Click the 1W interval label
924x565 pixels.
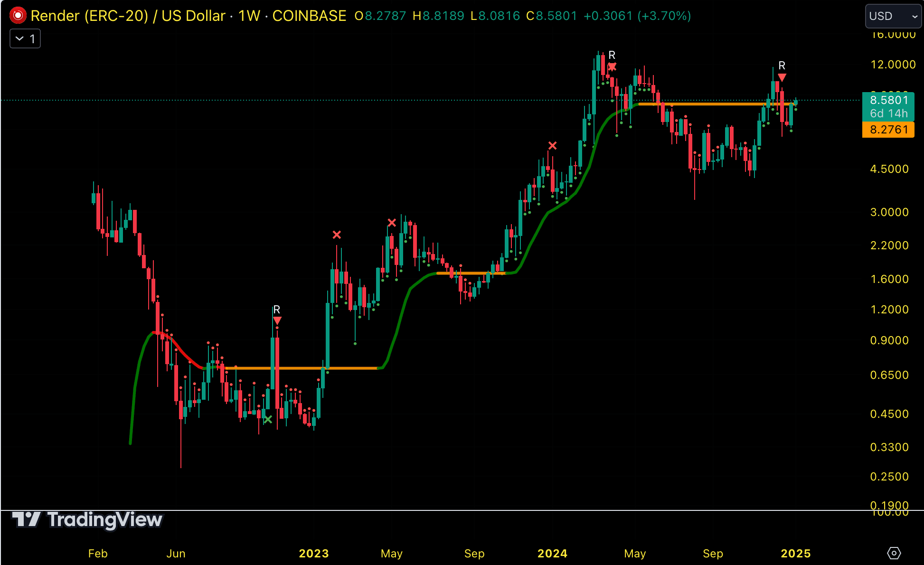click(249, 16)
